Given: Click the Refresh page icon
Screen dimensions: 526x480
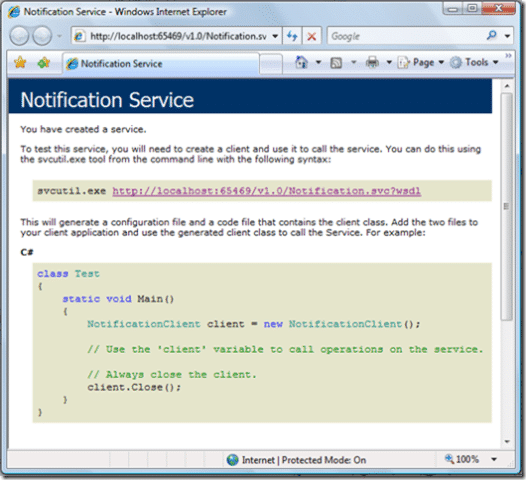Looking at the screenshot, I should pos(292,36).
